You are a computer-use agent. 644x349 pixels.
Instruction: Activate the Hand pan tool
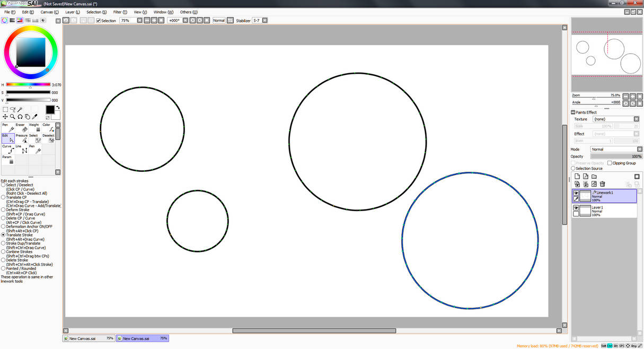[28, 117]
